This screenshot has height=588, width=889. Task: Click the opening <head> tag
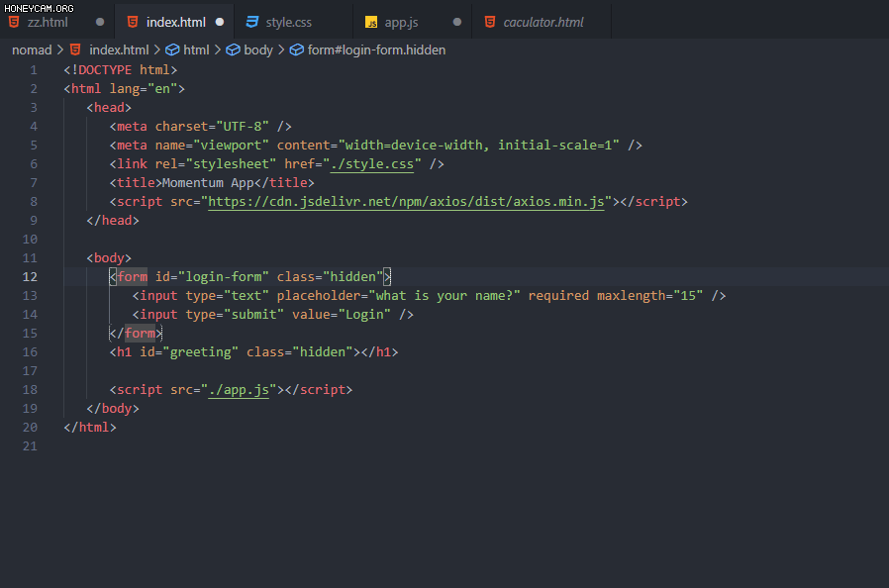coord(109,107)
